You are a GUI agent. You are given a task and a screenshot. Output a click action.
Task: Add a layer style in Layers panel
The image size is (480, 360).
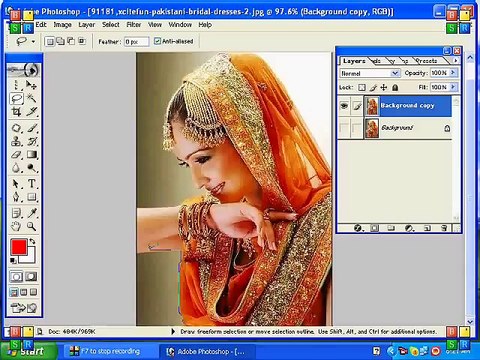pyautogui.click(x=358, y=228)
